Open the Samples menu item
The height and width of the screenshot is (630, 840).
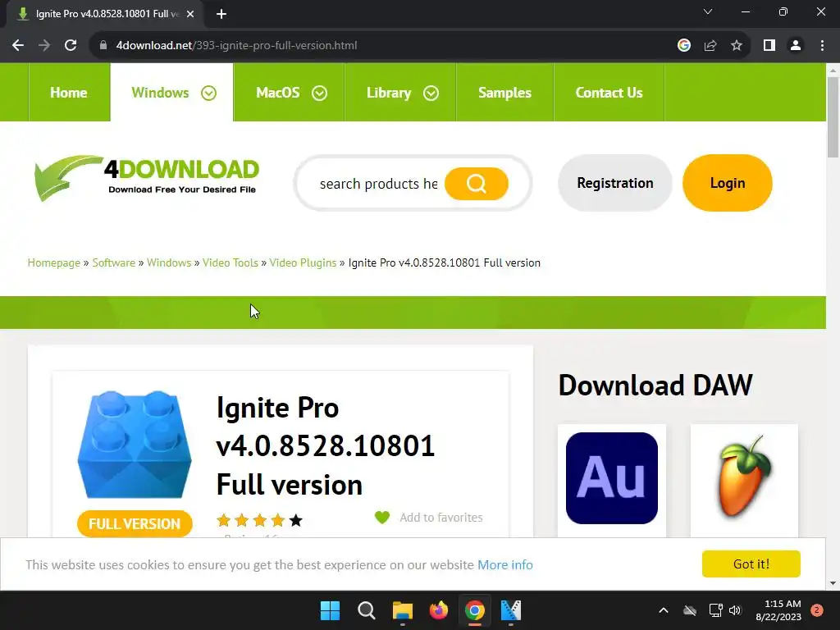(504, 93)
